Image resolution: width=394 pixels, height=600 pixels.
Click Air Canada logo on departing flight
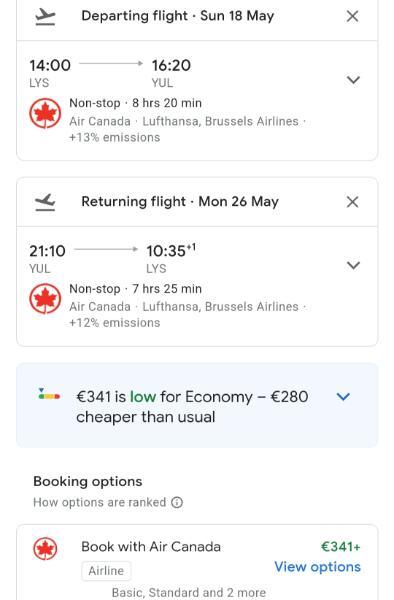pos(45,113)
